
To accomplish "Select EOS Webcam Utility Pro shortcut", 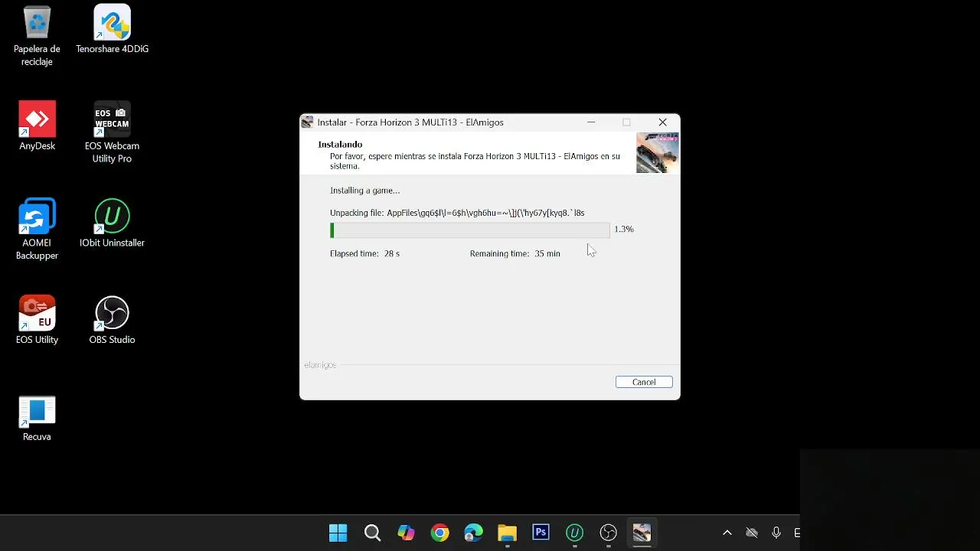I will pos(112,132).
